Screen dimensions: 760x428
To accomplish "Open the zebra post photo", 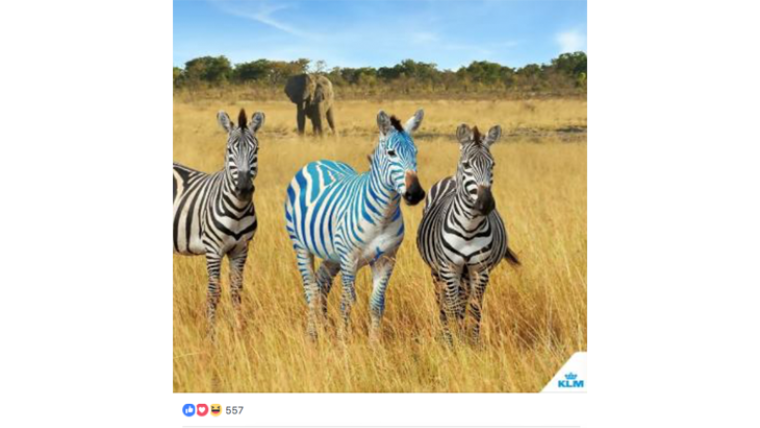I will [380, 196].
